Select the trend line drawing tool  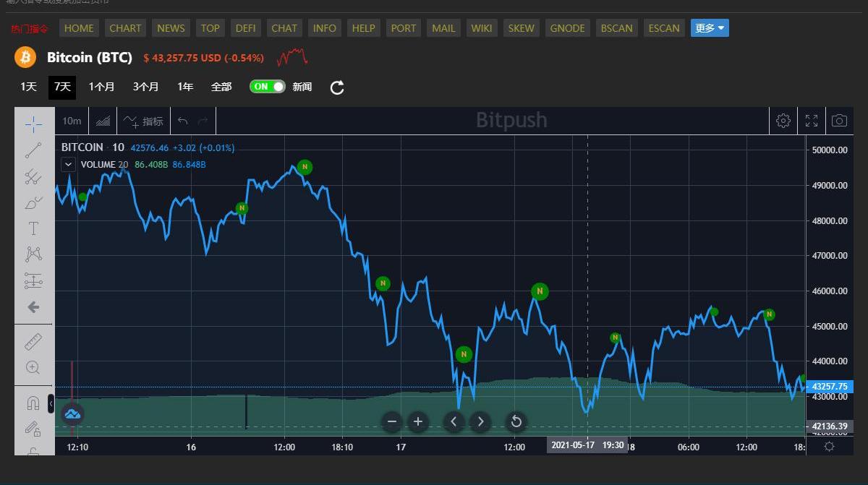coord(33,150)
